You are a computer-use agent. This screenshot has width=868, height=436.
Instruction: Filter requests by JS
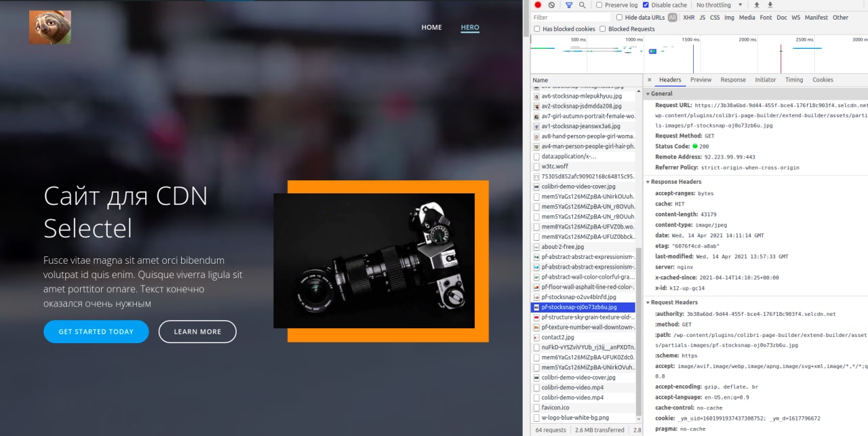[702, 18]
